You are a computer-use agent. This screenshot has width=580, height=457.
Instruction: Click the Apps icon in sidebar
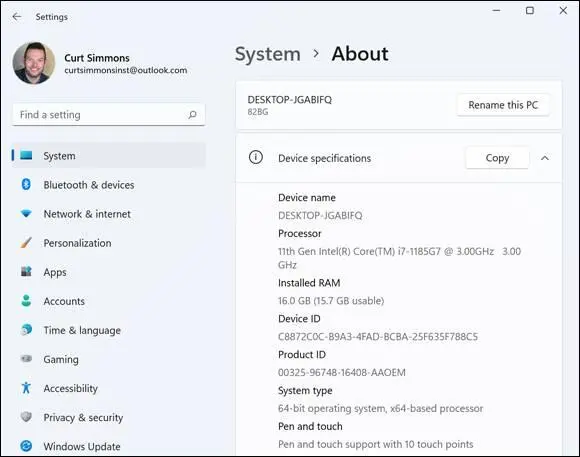tap(26, 272)
